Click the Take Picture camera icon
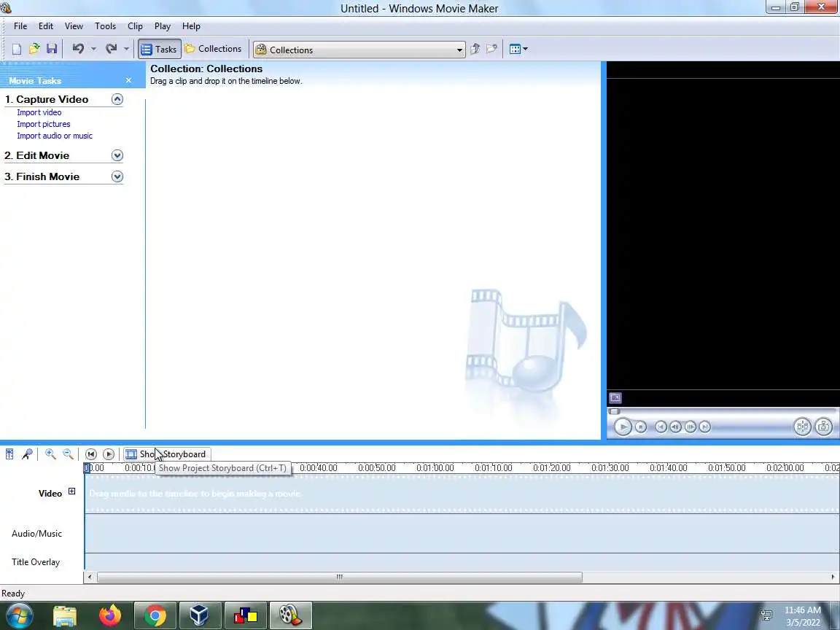 tap(823, 427)
